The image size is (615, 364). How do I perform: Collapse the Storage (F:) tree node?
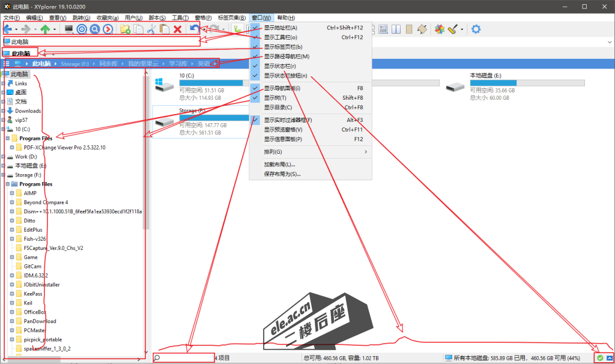[x=4, y=175]
